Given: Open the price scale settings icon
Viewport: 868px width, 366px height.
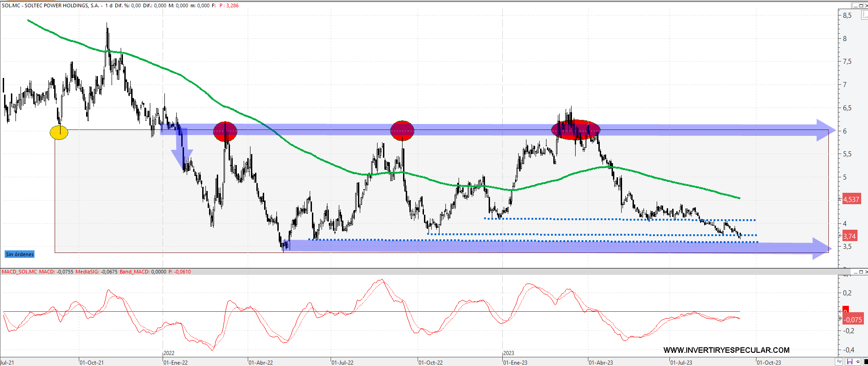Looking at the screenshot, I should coord(864,15).
